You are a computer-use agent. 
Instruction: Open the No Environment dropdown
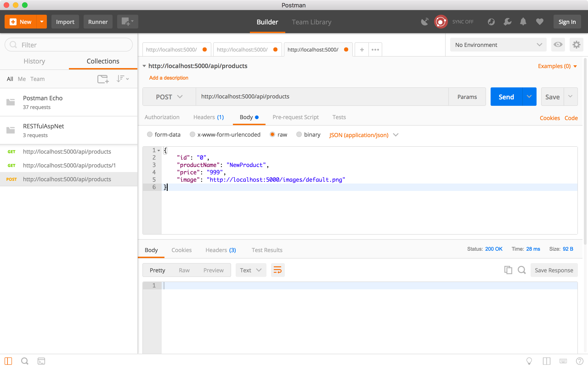498,45
